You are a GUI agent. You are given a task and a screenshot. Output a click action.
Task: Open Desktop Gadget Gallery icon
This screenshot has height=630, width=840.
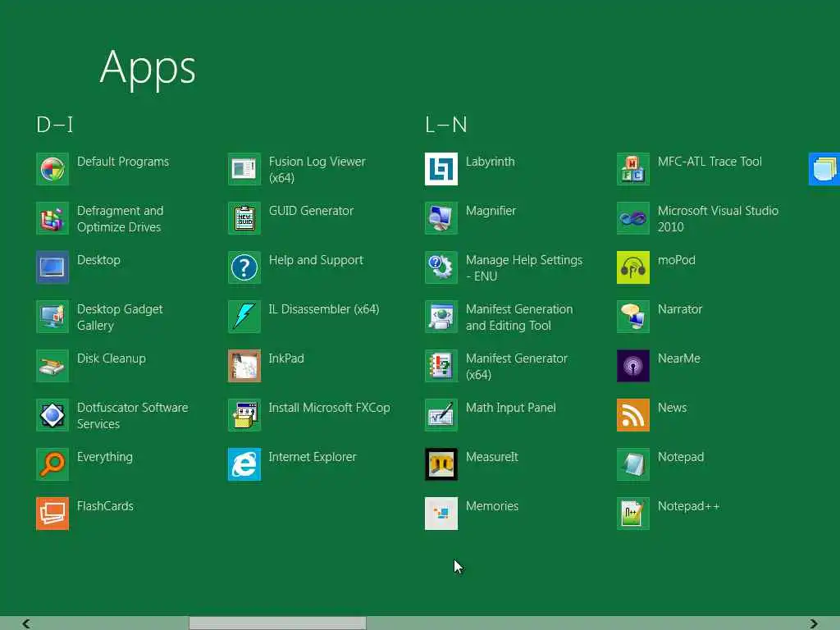click(x=52, y=317)
